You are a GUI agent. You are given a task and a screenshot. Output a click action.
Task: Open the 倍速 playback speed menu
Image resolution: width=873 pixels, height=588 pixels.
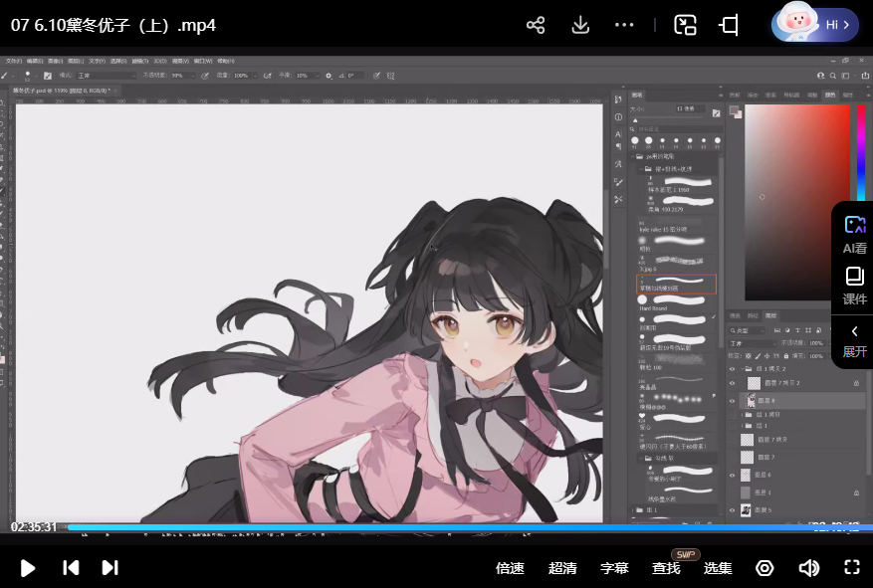coord(510,568)
